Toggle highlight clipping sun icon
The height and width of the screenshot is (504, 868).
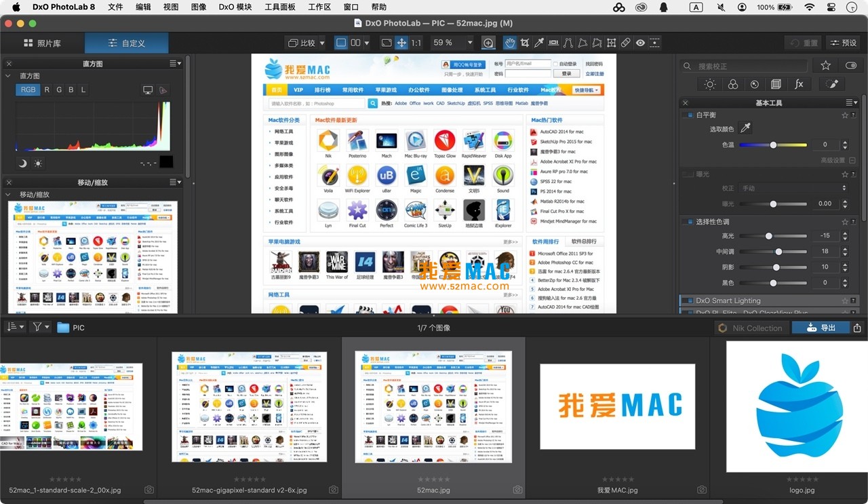(38, 163)
